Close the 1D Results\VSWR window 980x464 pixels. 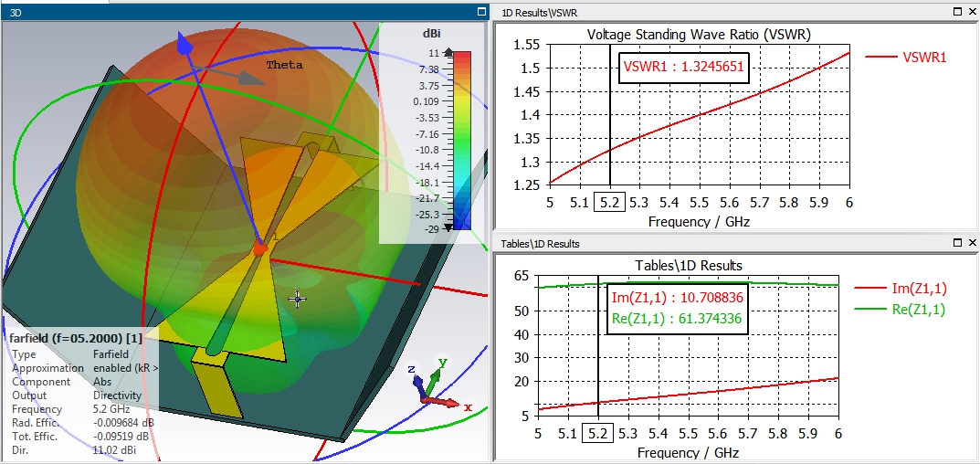(x=972, y=11)
